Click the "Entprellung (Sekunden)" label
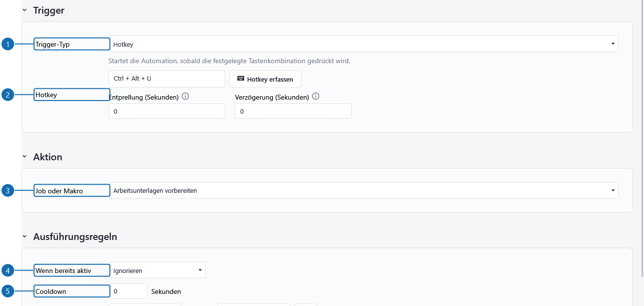 pyautogui.click(x=144, y=97)
